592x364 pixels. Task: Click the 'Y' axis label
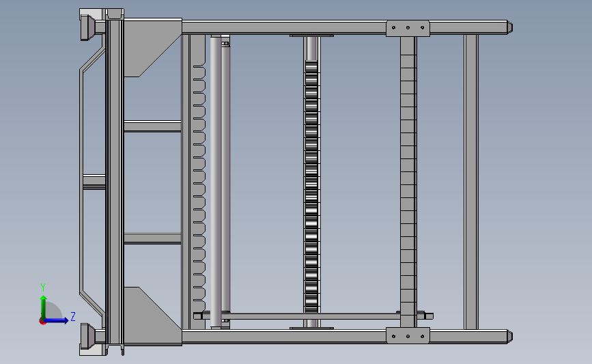[43, 288]
